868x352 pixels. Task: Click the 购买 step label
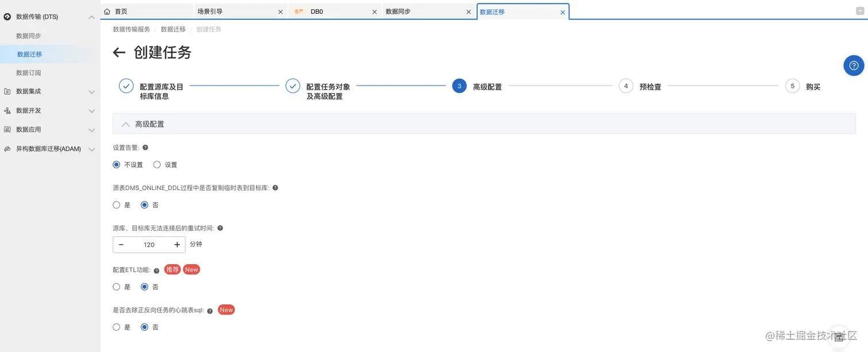click(x=813, y=87)
